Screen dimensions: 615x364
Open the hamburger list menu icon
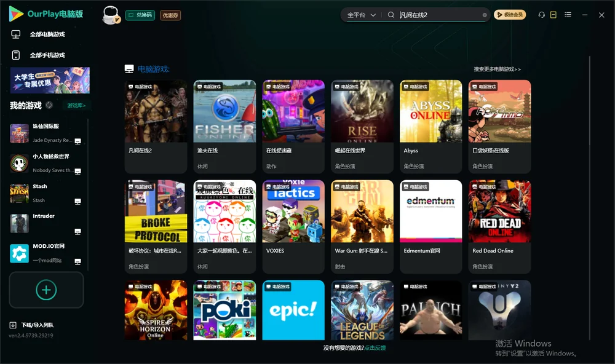(568, 15)
